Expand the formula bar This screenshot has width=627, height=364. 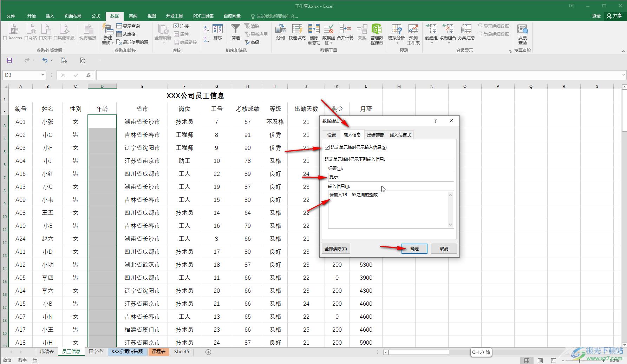(623, 75)
